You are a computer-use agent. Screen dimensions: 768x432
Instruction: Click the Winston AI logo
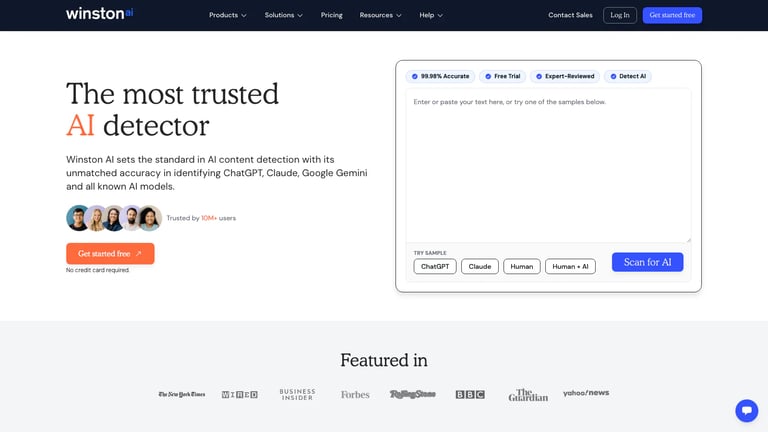99,13
